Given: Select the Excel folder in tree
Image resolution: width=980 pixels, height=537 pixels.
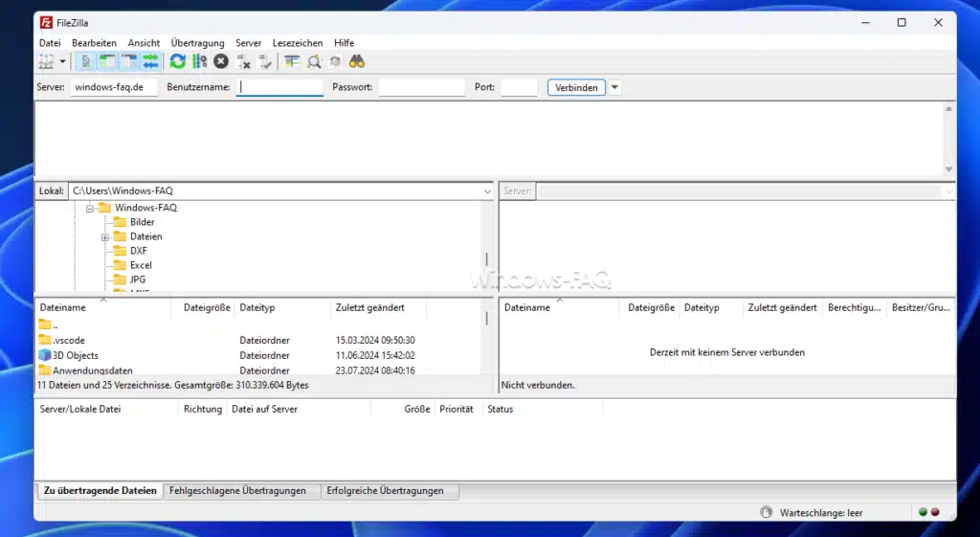Looking at the screenshot, I should pos(141,265).
